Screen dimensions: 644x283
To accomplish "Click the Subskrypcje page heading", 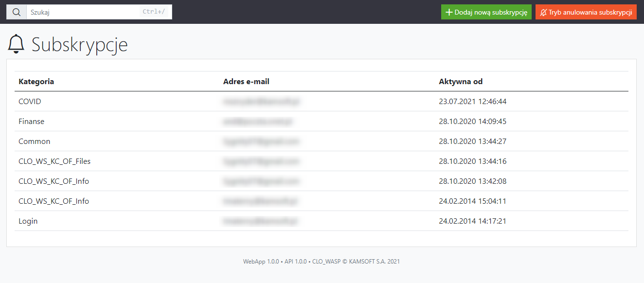I will pyautogui.click(x=79, y=45).
